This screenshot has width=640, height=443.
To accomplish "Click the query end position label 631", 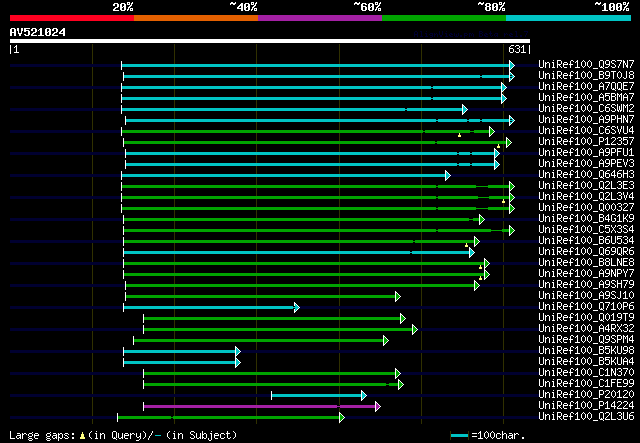I will click(x=517, y=49).
